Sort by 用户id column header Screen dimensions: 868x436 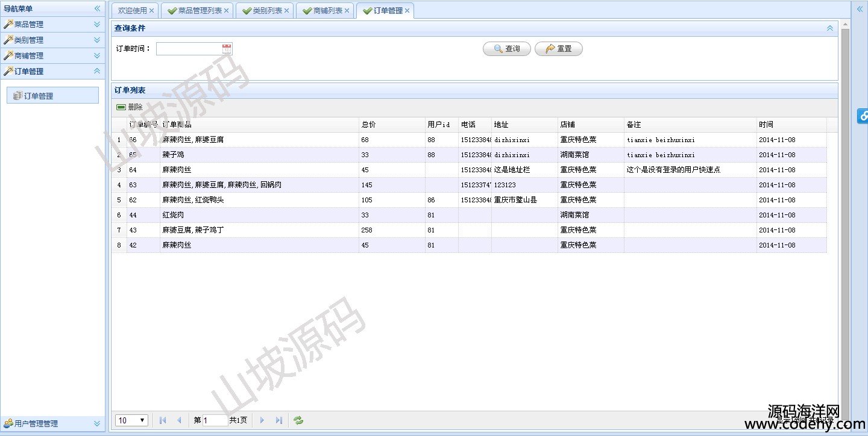pyautogui.click(x=442, y=125)
